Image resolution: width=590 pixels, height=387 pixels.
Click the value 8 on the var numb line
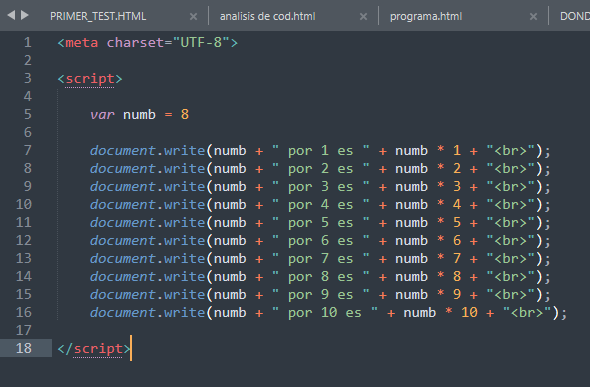tap(185, 114)
